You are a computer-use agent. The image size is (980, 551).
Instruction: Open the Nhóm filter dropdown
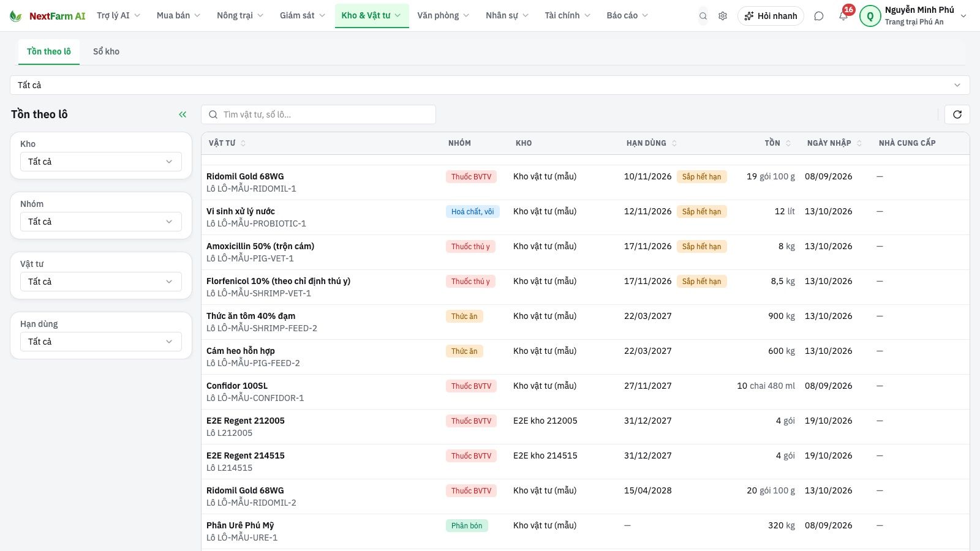[x=101, y=222]
